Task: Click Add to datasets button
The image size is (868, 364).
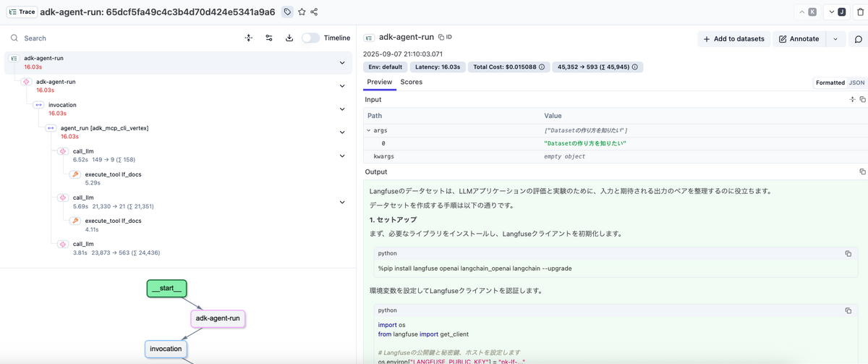Action: tap(733, 39)
